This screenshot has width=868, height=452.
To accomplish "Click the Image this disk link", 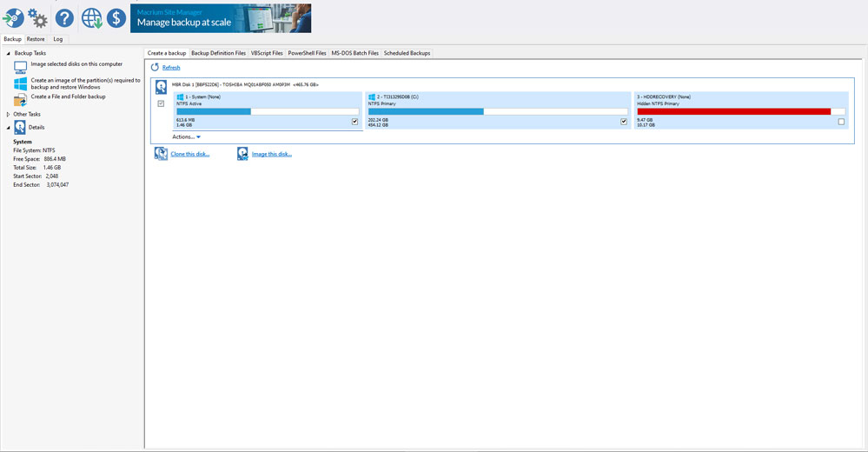I will (x=271, y=154).
